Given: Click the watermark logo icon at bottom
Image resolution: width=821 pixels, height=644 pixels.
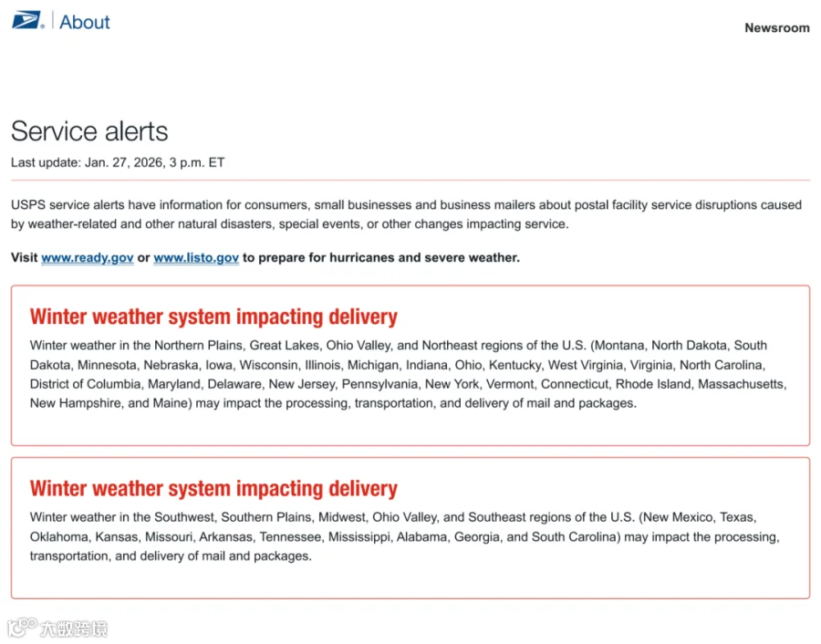Looking at the screenshot, I should pos(22,628).
